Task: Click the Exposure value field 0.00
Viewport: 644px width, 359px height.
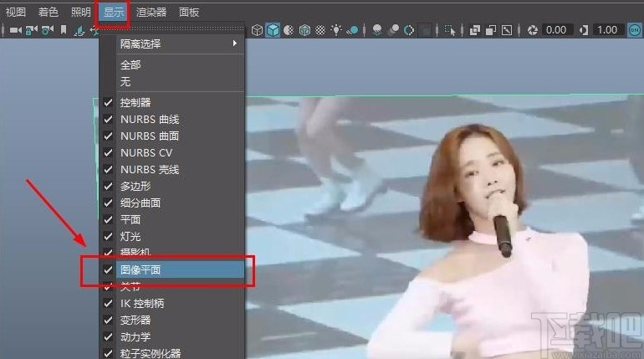Action: coord(556,30)
